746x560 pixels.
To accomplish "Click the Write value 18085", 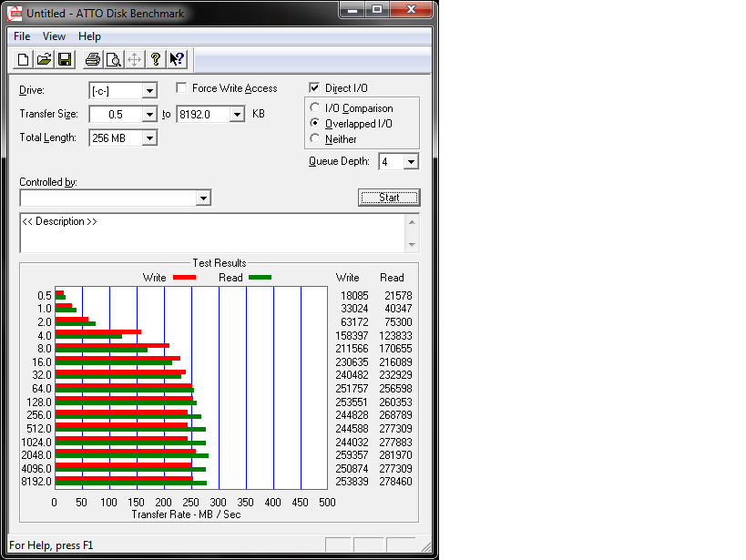I will tap(354, 295).
